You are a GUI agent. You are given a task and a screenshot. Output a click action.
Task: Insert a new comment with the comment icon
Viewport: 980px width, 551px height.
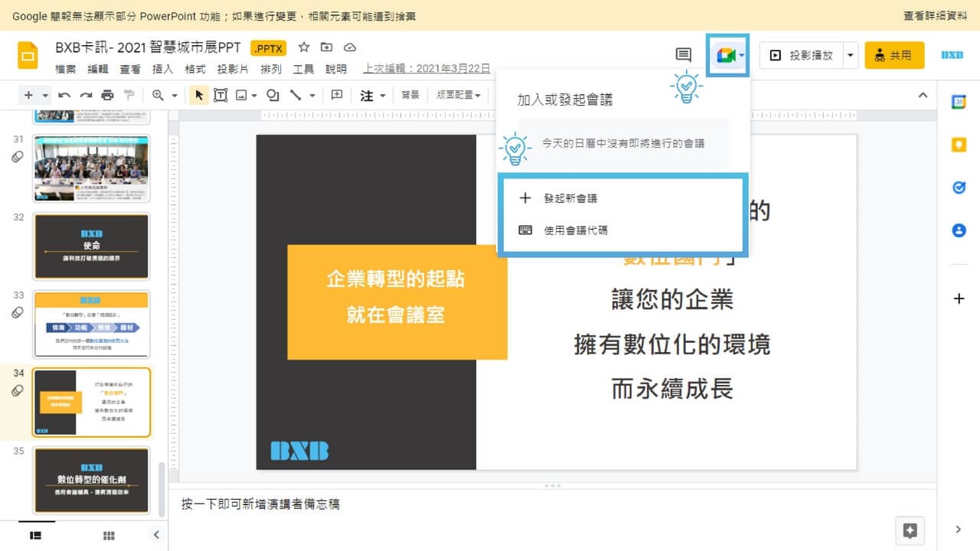point(336,95)
